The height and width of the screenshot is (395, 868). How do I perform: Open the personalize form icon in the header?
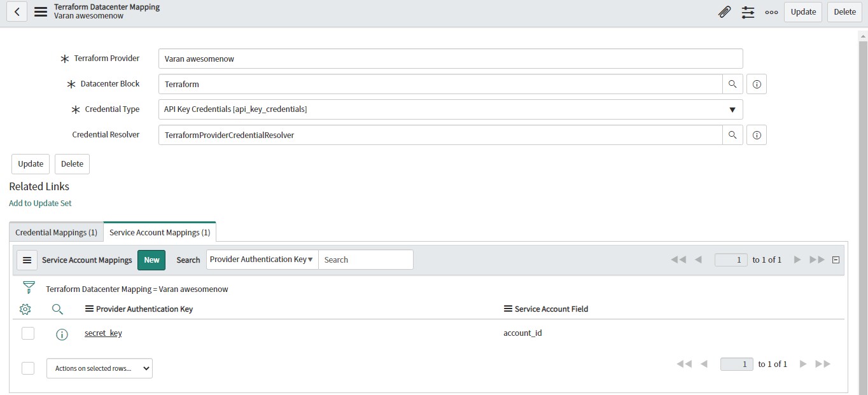coord(748,11)
